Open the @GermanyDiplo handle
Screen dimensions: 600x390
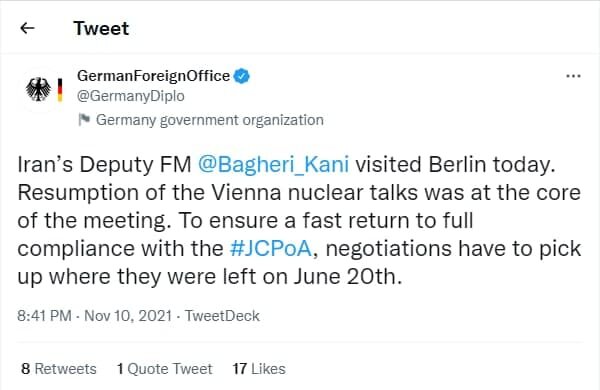pyautogui.click(x=130, y=96)
